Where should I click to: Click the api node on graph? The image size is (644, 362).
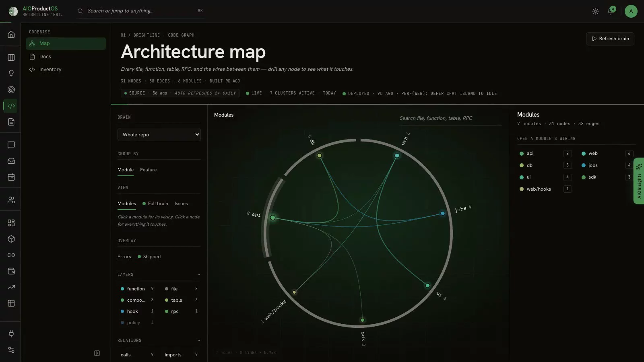[x=272, y=218]
